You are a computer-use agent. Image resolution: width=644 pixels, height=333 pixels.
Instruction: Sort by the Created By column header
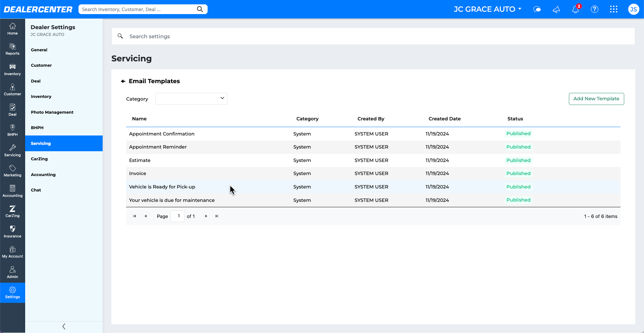click(371, 119)
